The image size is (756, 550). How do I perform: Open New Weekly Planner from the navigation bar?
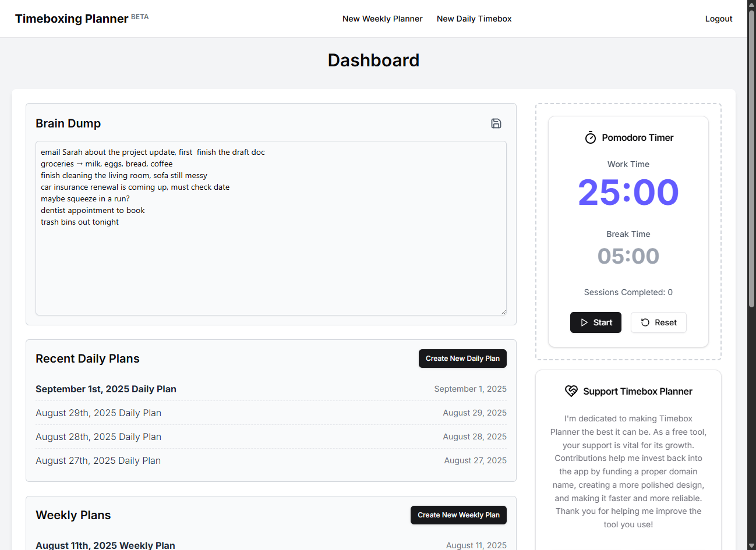point(382,19)
